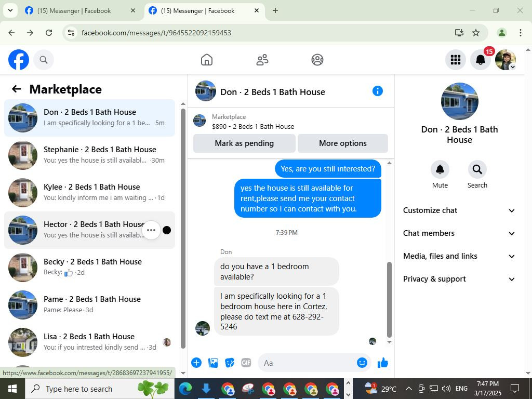Click the browser forward arrow
The width and height of the screenshot is (532, 399).
30,33
